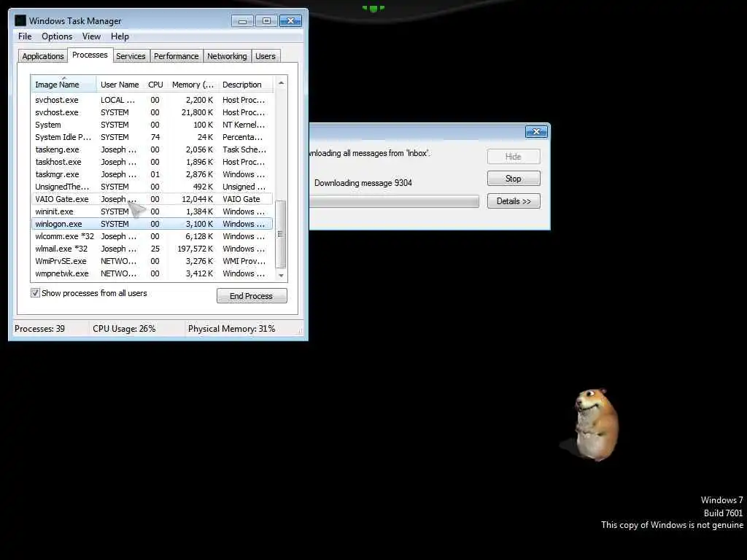
Task: Select the Processes tab
Action: 90,55
